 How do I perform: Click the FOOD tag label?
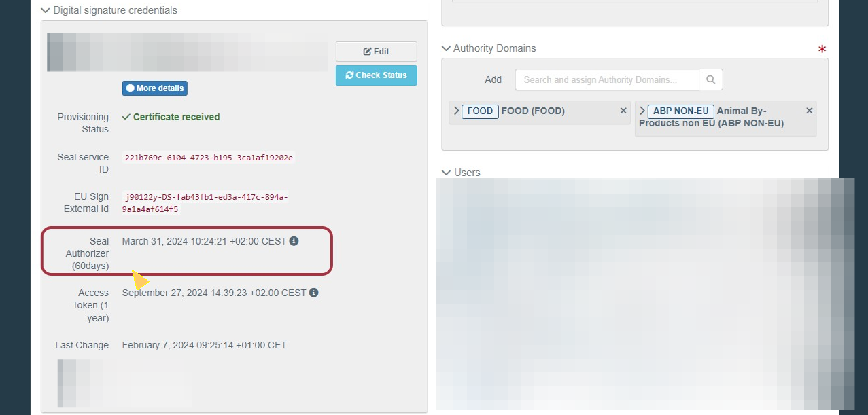pyautogui.click(x=480, y=111)
